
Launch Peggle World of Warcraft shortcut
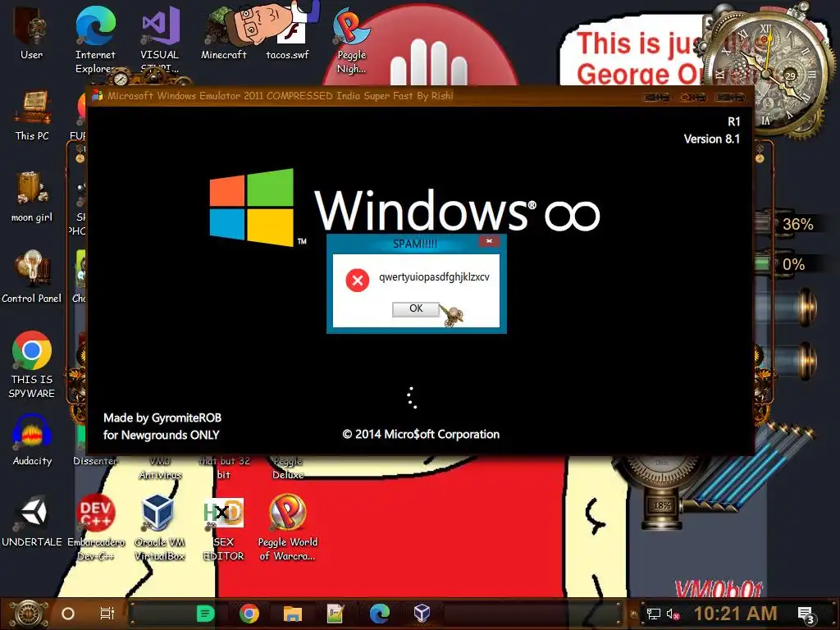click(x=288, y=527)
